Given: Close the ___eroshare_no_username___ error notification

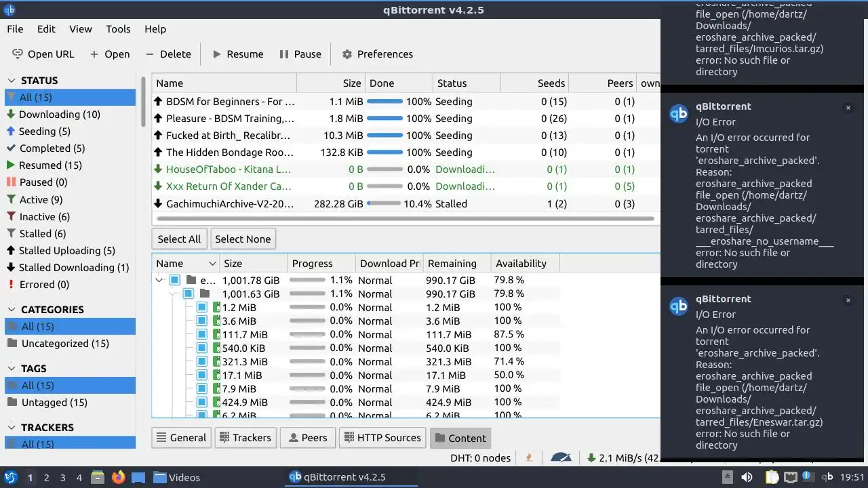Looking at the screenshot, I should [x=848, y=108].
